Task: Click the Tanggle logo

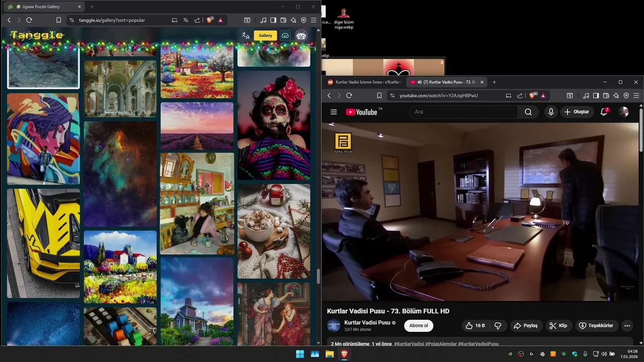Action: [x=37, y=35]
